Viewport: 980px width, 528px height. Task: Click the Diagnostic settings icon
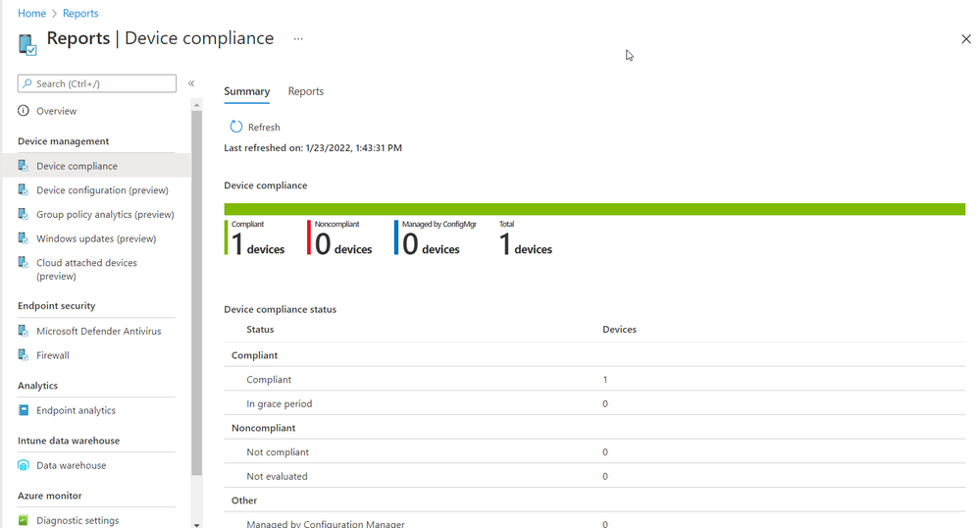(x=24, y=520)
